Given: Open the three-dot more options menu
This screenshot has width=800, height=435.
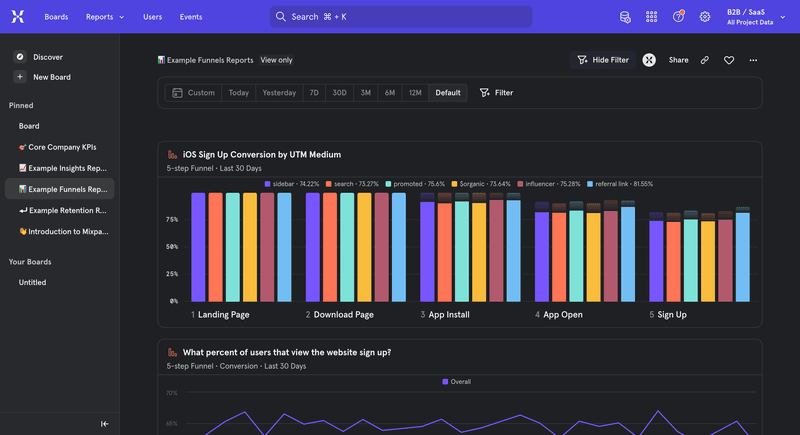Looking at the screenshot, I should click(753, 60).
